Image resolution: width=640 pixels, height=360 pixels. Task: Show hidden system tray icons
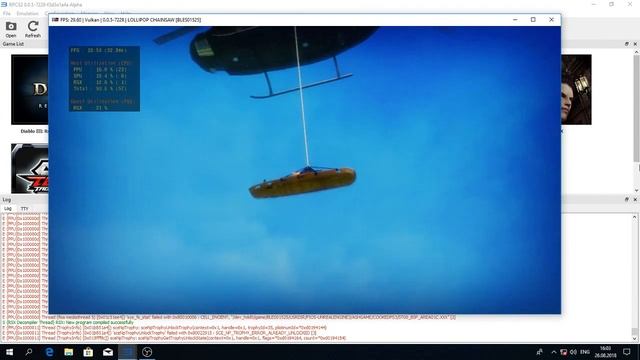(553, 352)
